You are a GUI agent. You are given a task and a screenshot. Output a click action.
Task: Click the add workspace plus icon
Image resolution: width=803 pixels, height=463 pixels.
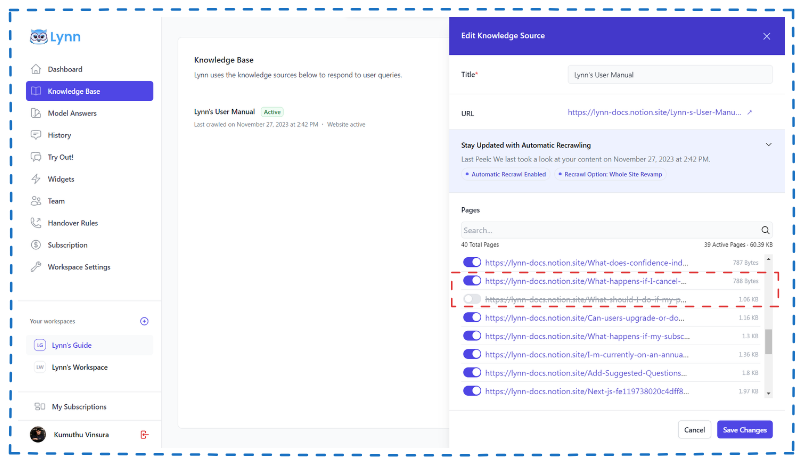pyautogui.click(x=144, y=321)
